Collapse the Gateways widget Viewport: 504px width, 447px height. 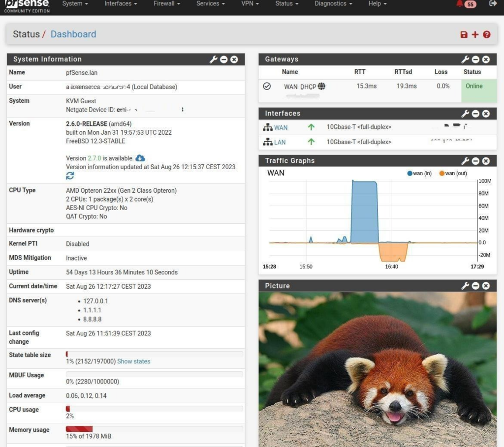coord(475,60)
